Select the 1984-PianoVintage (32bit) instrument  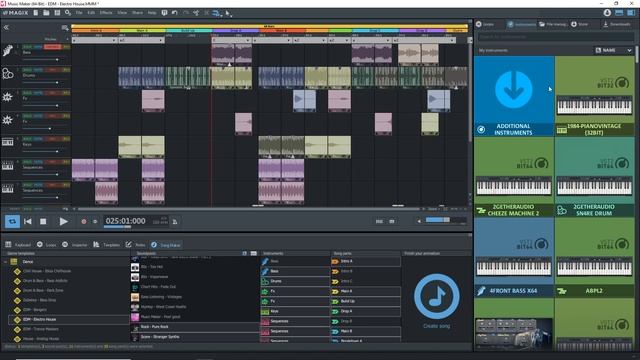click(594, 96)
